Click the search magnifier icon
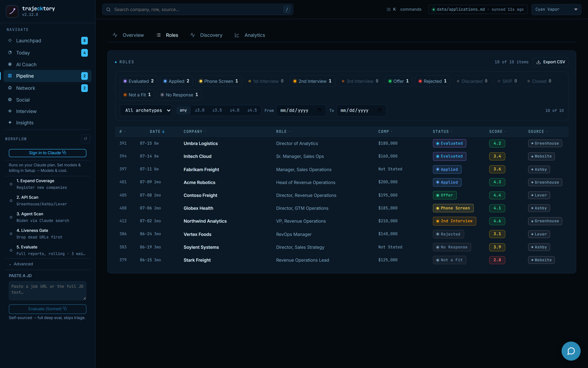The width and height of the screenshot is (588, 368). [x=109, y=10]
